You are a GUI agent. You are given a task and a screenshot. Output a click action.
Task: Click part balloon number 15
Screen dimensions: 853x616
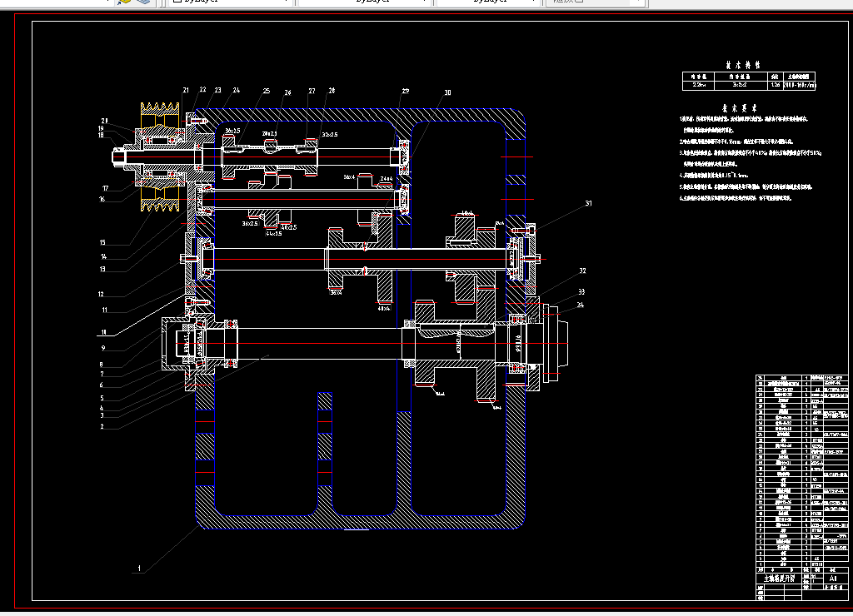click(102, 242)
